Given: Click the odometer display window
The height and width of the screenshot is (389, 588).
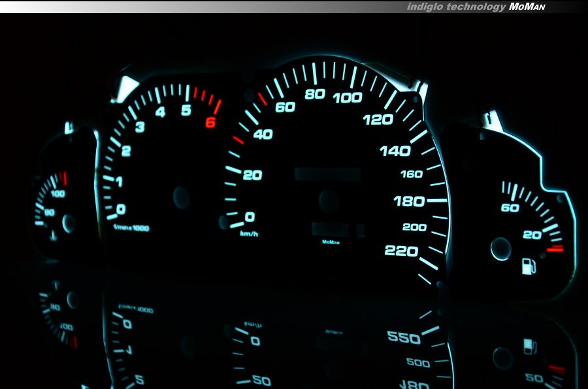Looking at the screenshot, I should (327, 174).
